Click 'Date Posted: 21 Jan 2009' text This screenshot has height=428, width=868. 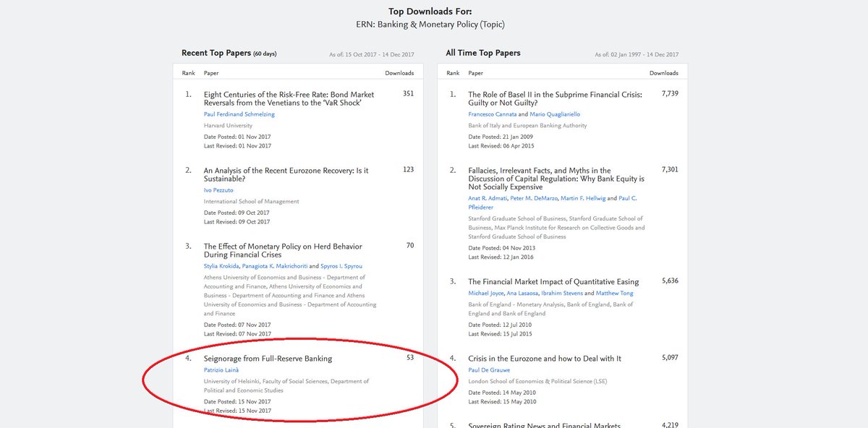500,137
